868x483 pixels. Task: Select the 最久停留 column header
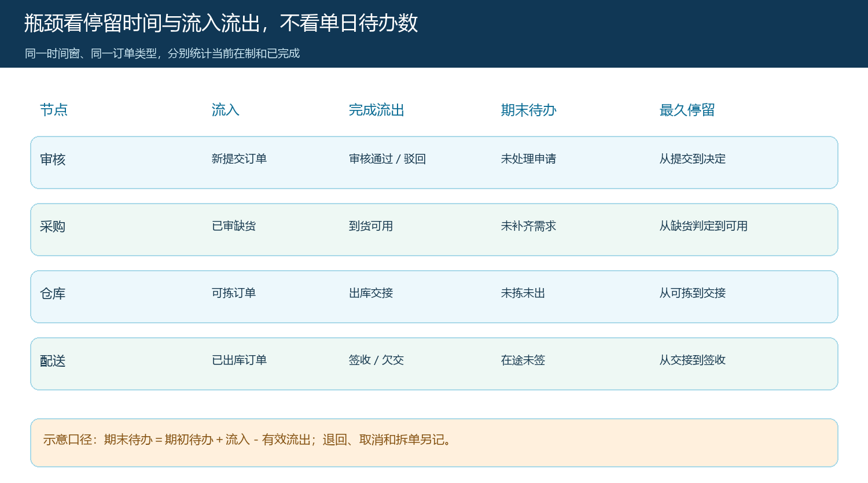(x=687, y=110)
